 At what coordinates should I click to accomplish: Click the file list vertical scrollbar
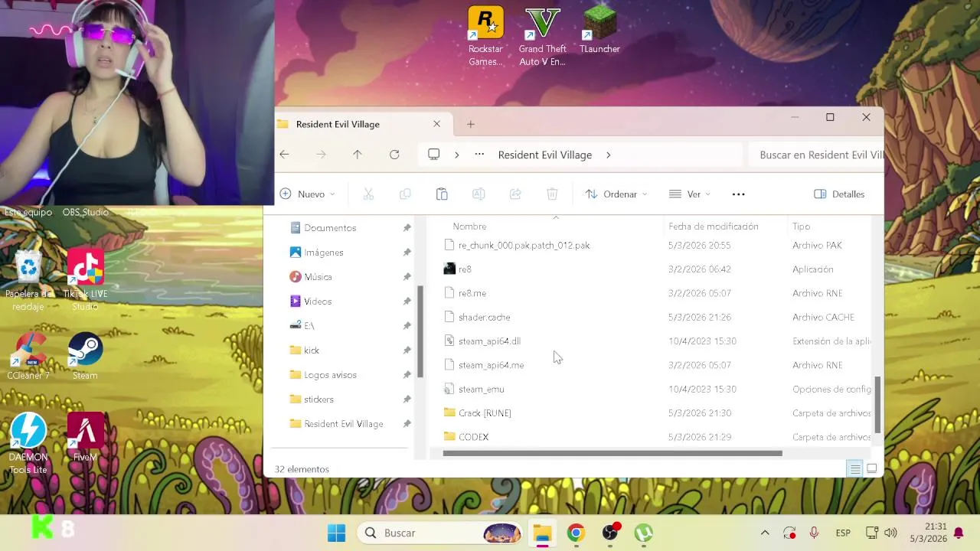pos(878,404)
